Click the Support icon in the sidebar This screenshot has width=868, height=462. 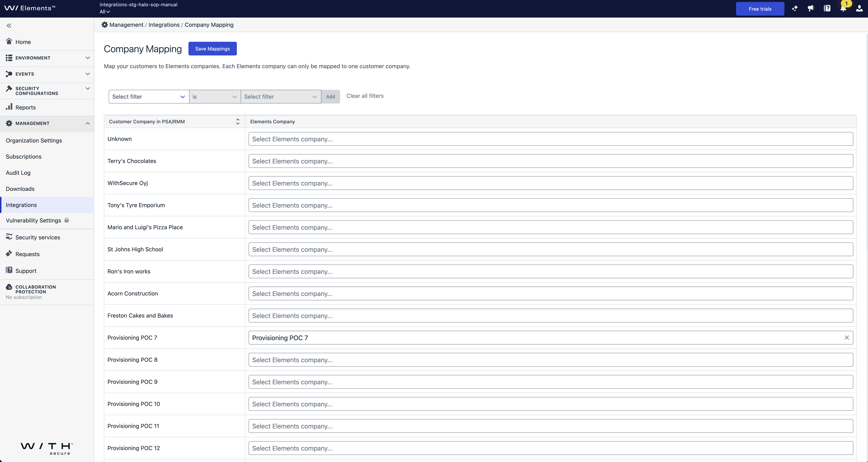[x=9, y=270]
